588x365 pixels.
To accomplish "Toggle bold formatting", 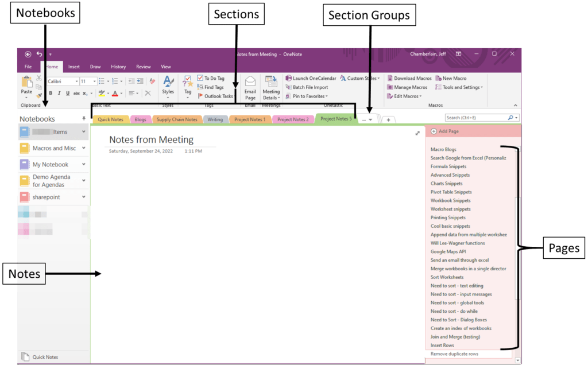I will tap(51, 94).
